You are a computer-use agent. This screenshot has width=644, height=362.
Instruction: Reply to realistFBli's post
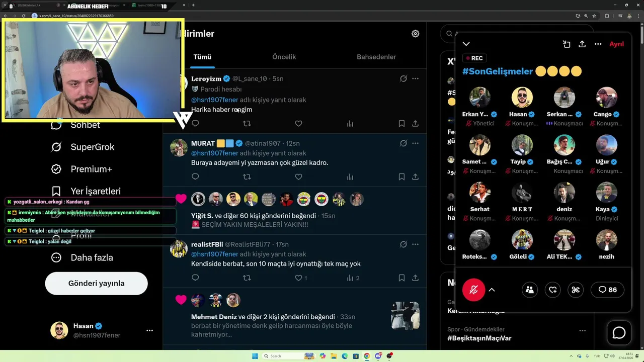click(x=195, y=278)
